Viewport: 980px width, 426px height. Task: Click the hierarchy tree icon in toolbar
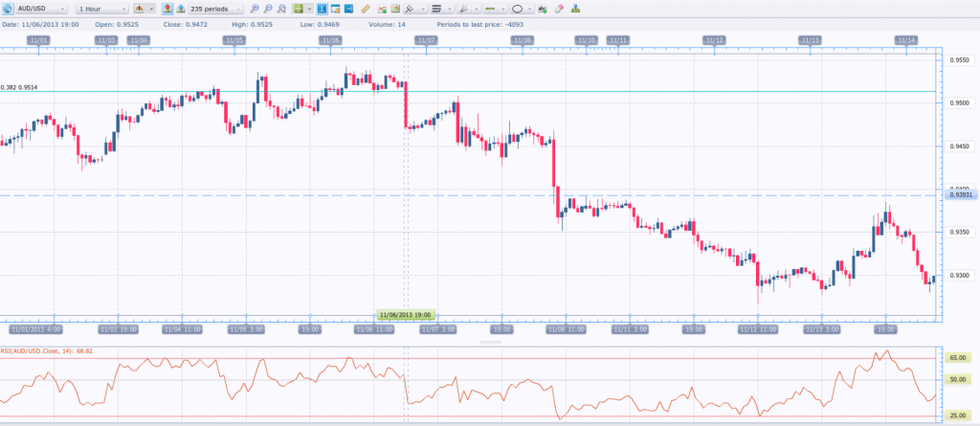[x=574, y=9]
